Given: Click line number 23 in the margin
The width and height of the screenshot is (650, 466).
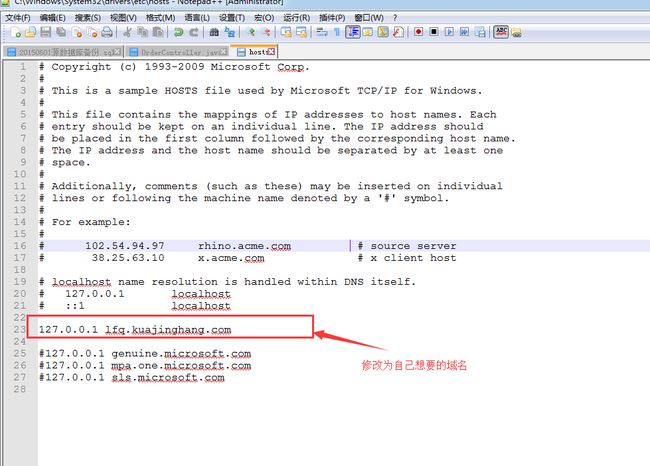Looking at the screenshot, I should pyautogui.click(x=19, y=330).
